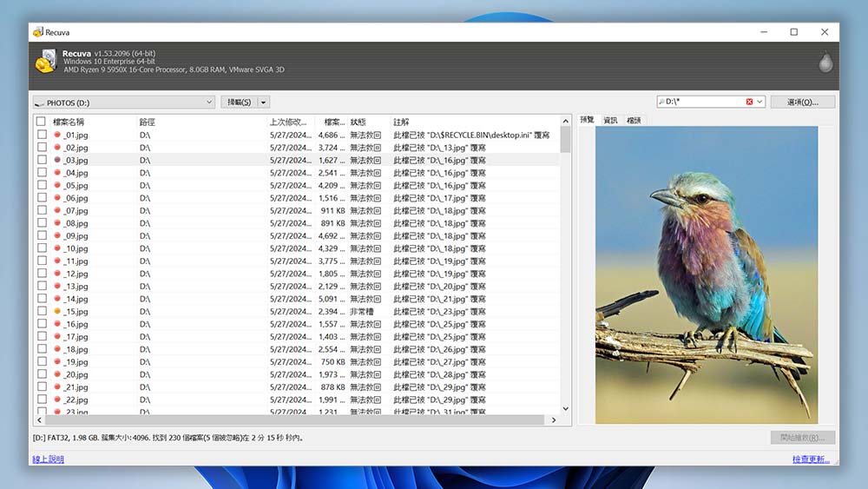The image size is (868, 489).
Task: Click the 非常糟 state cell of _15.jpg
Action: [x=362, y=311]
